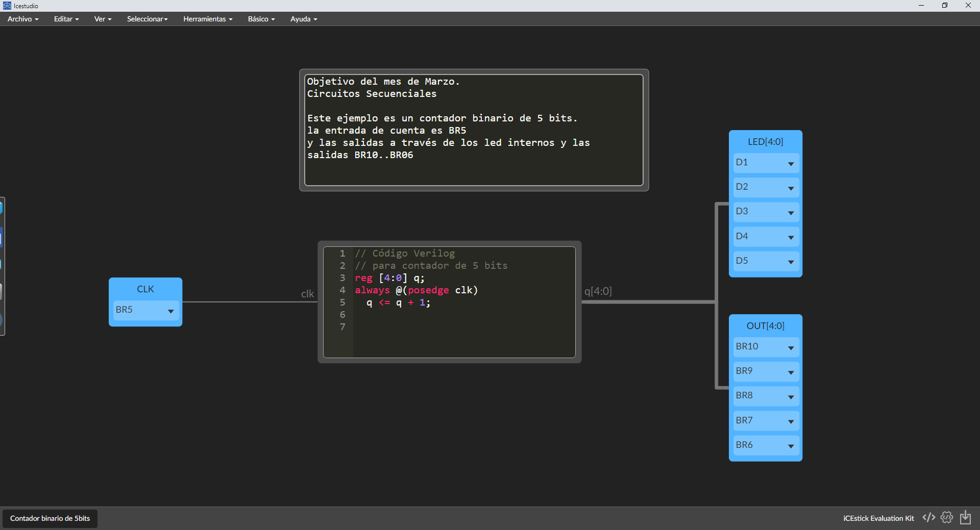Open the Editar menu
Viewport: 980px width, 530px height.
click(66, 19)
